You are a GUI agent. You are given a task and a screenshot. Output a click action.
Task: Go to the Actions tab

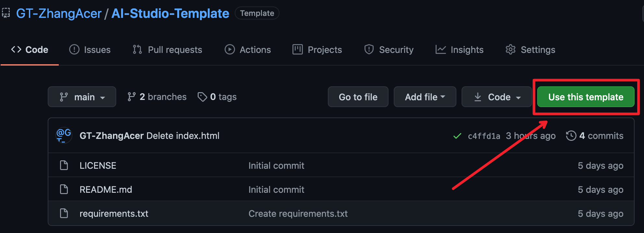coord(248,50)
